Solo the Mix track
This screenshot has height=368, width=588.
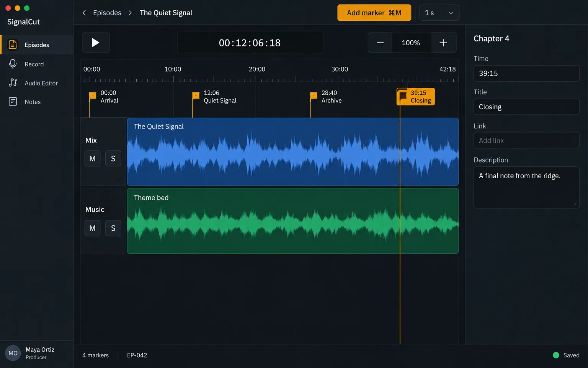[x=113, y=158]
